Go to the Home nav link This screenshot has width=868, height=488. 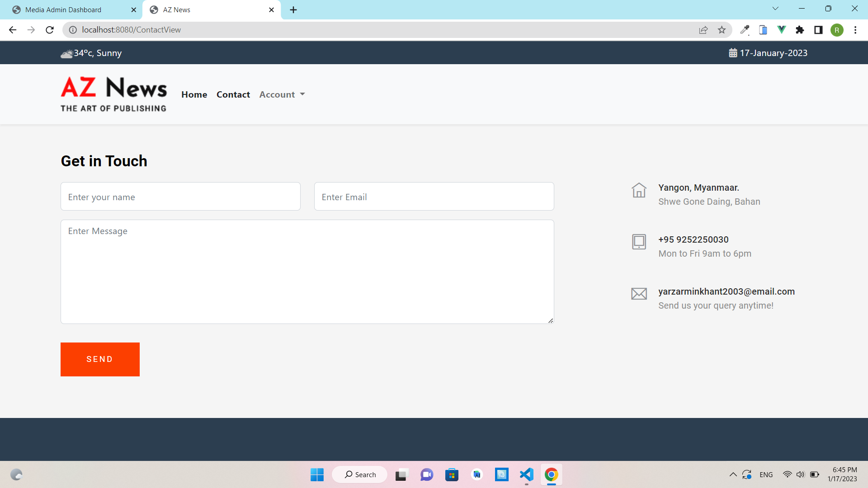pyautogui.click(x=194, y=94)
